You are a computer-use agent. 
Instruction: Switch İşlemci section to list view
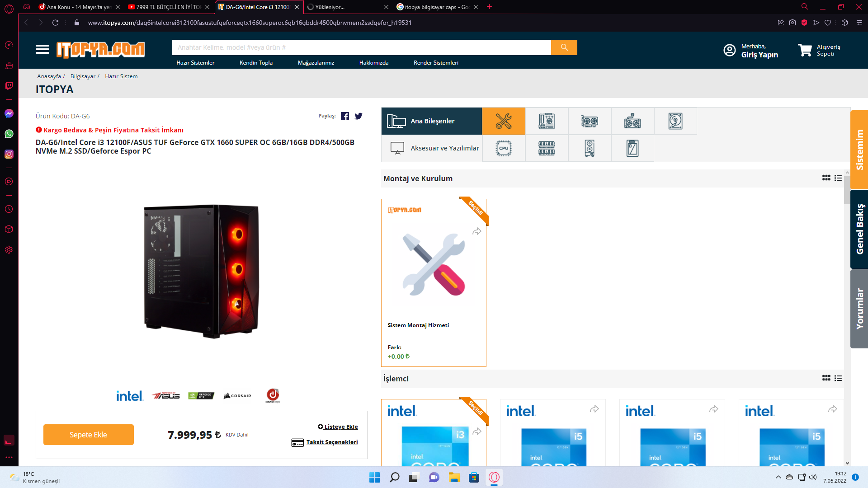[838, 378]
